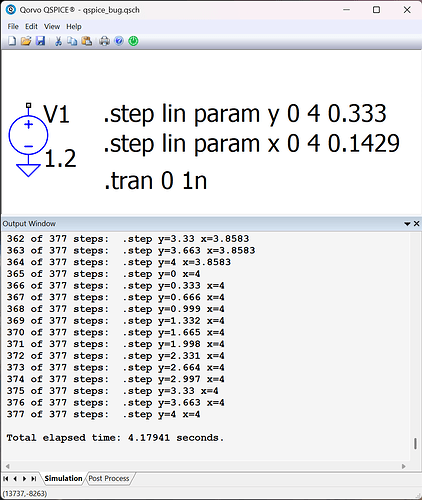The height and width of the screenshot is (500, 422).
Task: Click output line '369 of 377 steps'
Action: pyautogui.click(x=115, y=321)
